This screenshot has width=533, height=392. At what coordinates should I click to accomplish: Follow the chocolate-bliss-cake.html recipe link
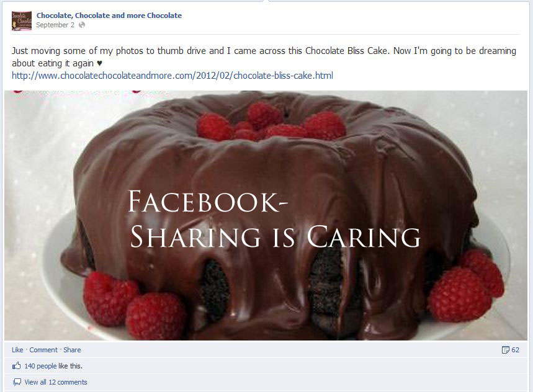pos(172,76)
